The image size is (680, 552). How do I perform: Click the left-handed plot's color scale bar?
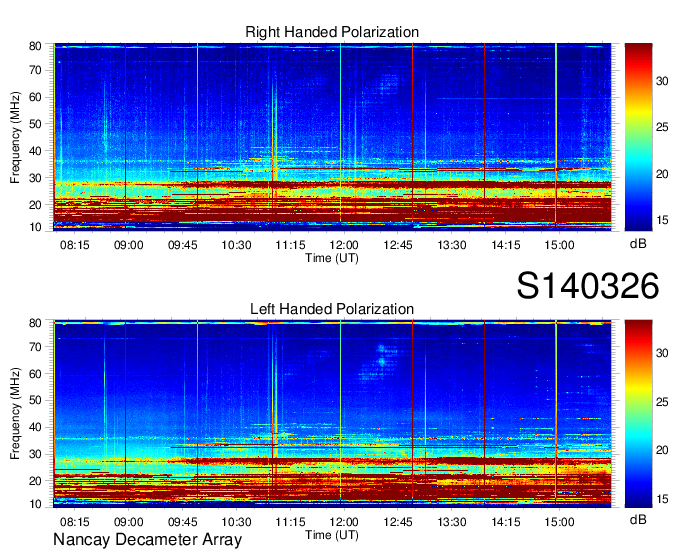pyautogui.click(x=638, y=413)
